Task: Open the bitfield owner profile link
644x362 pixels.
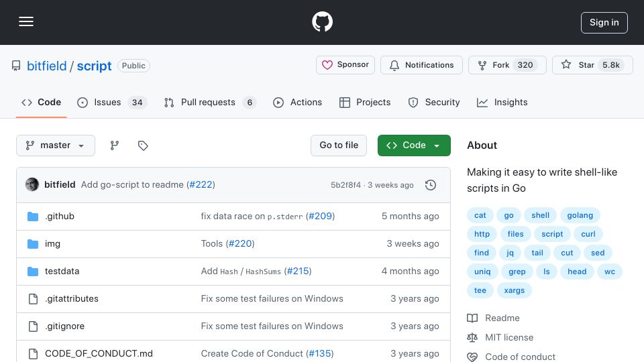Action: click(x=46, y=66)
